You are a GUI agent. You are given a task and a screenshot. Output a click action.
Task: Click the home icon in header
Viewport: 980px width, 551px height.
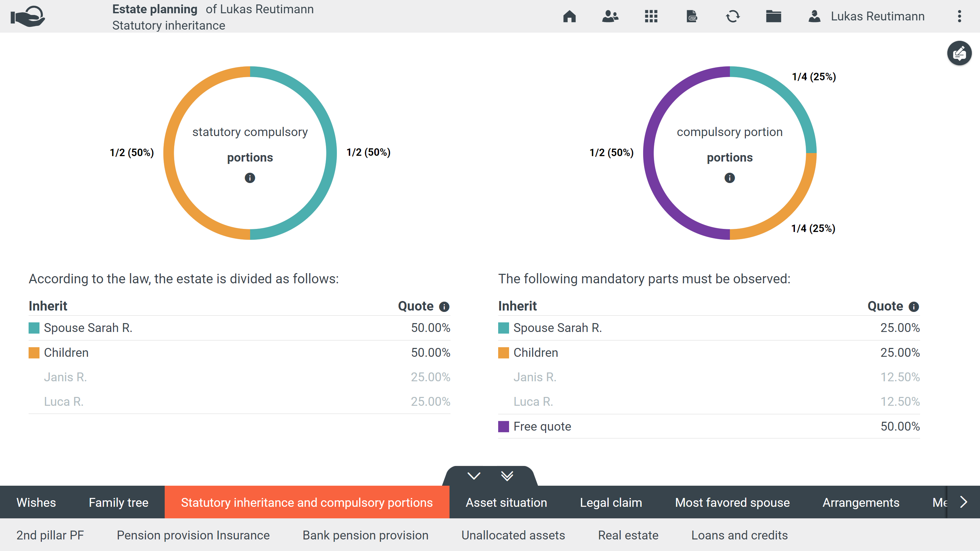coord(569,16)
